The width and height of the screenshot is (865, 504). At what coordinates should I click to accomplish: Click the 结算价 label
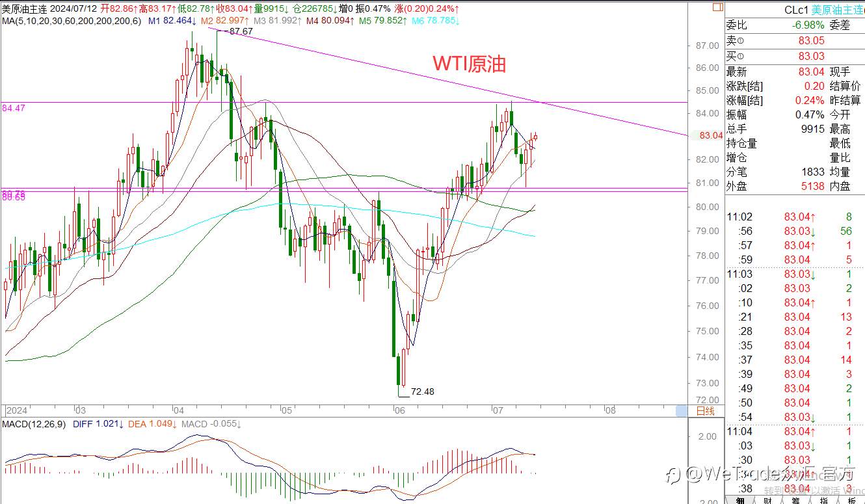click(845, 86)
